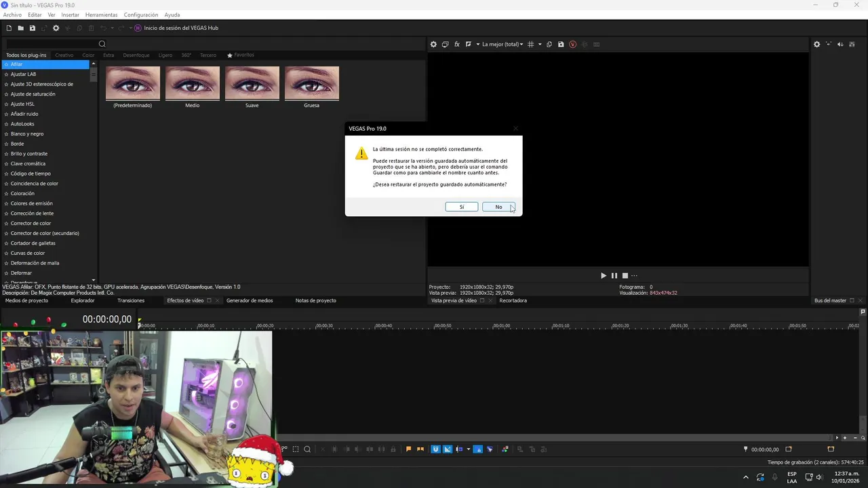Select the zoom magnifier tool in timeline toolbar
Viewport: 868px width, 488px height.
click(x=307, y=449)
